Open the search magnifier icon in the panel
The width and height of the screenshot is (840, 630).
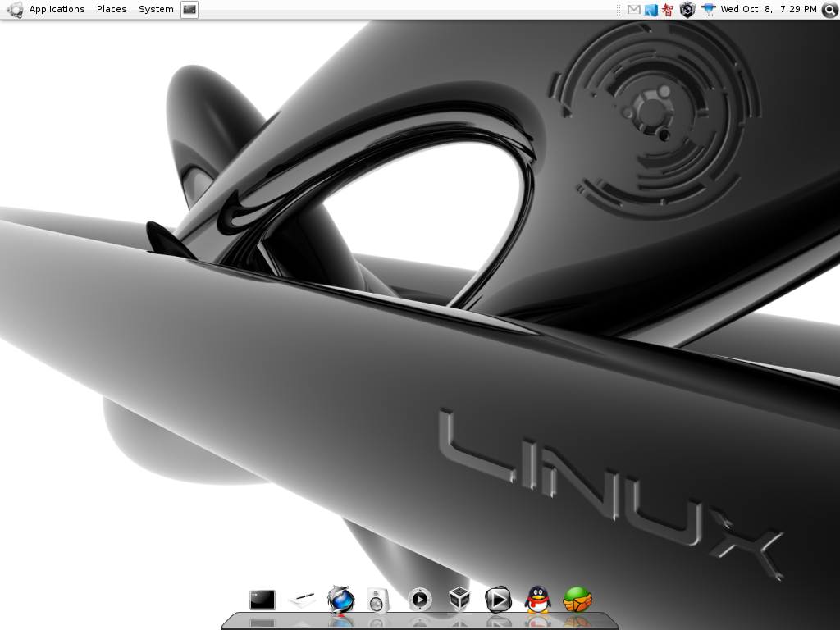pyautogui.click(x=829, y=10)
